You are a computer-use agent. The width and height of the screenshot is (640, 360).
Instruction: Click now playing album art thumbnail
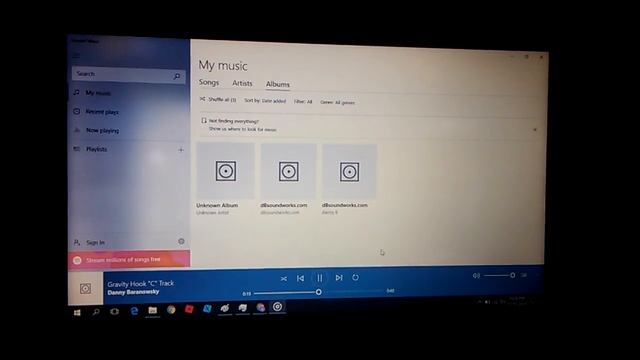[x=85, y=289]
